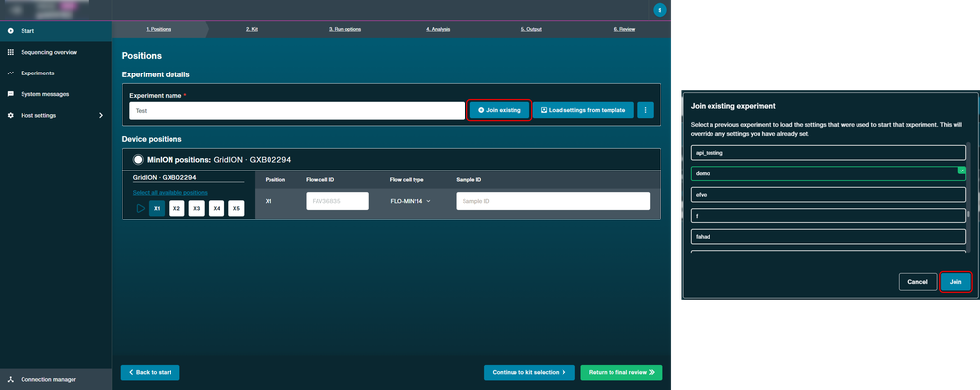Go to Experiments in sidebar
The height and width of the screenshot is (390, 980).
56,73
